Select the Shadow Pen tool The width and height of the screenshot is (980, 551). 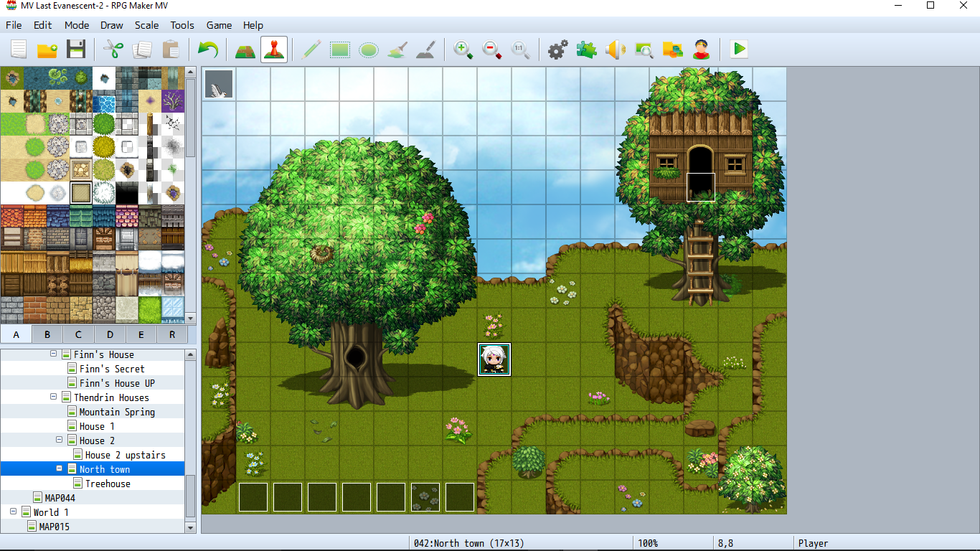[x=426, y=50]
